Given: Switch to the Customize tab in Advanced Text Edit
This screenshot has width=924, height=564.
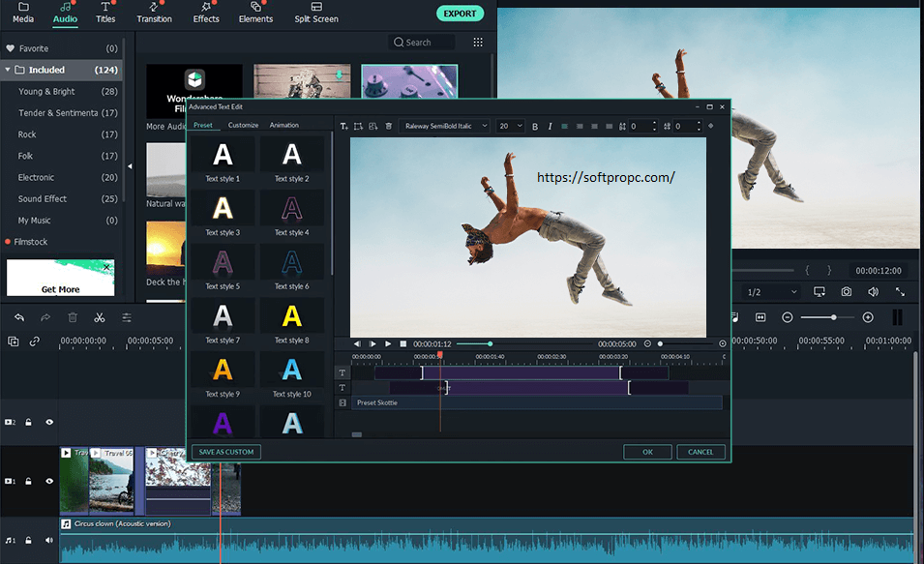Looking at the screenshot, I should [244, 125].
